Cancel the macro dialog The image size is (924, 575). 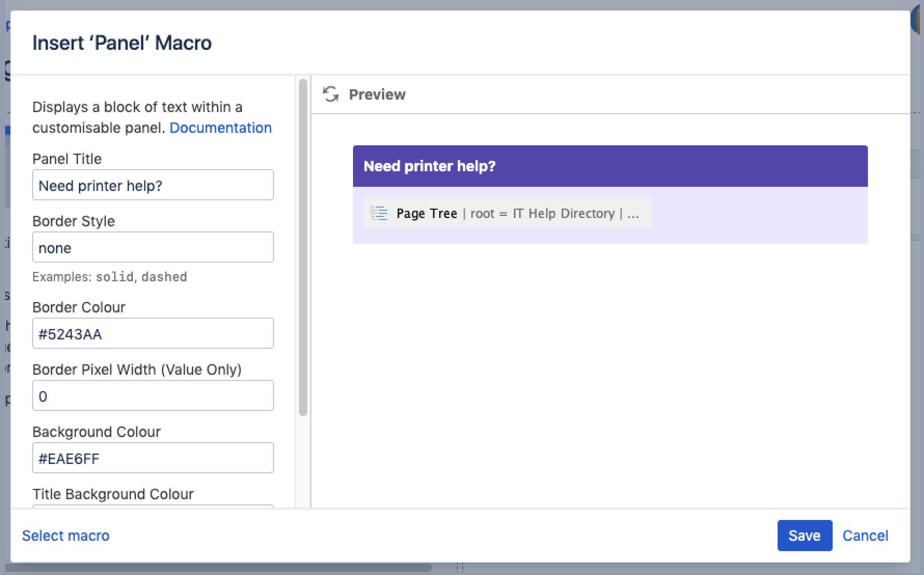[865, 536]
